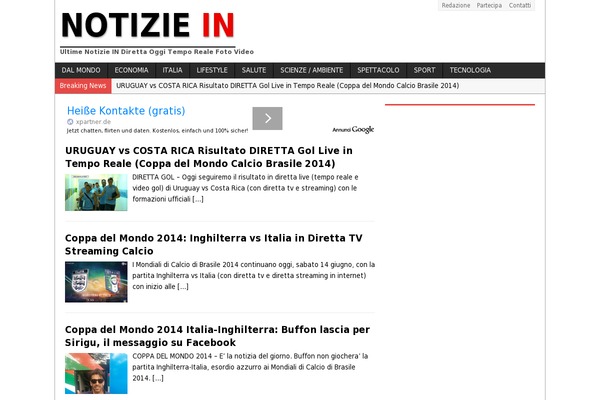The image size is (600, 400).
Task: Click the COPPA DEL MONDO 2014 article excerpt
Action: click(250, 367)
